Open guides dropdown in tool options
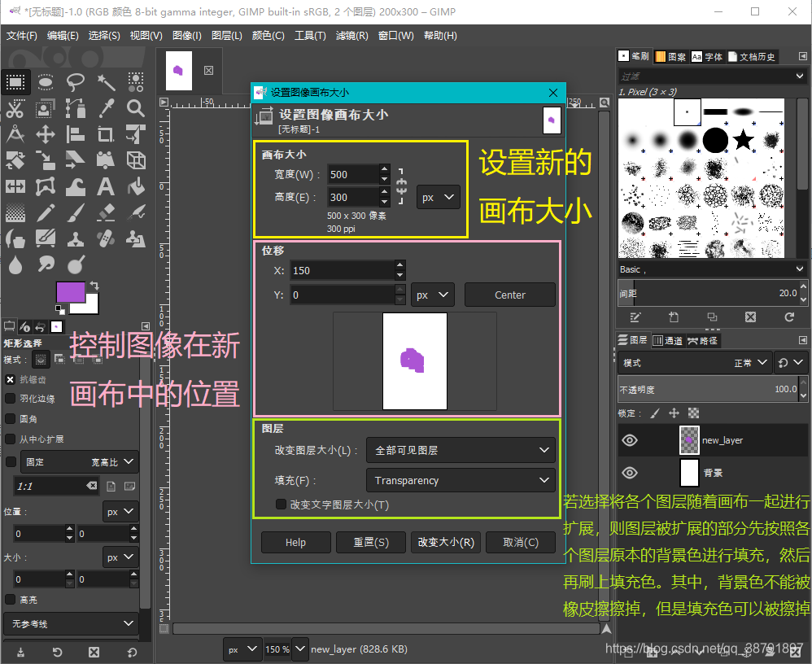 72,623
